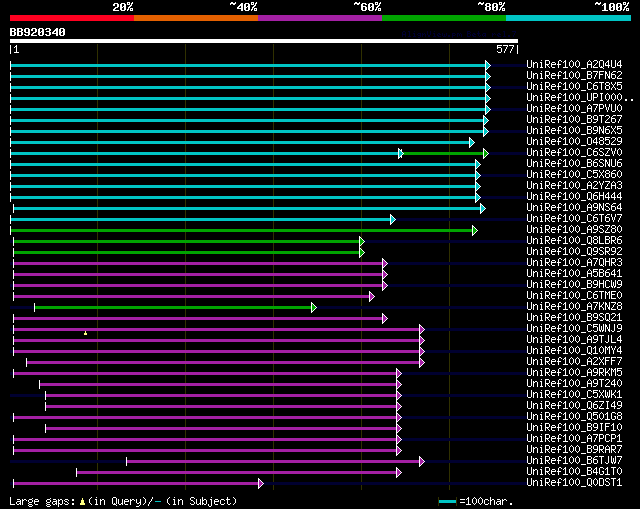Click the green arrowhead ending A7KNZ8 alignment
The image size is (640, 509).
tap(314, 307)
